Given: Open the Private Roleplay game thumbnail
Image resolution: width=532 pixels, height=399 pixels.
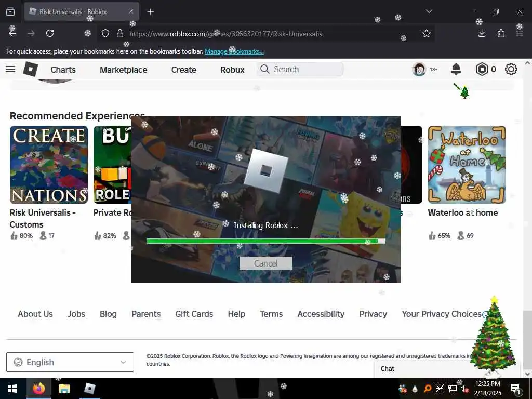Looking at the screenshot, I should tap(112, 165).
